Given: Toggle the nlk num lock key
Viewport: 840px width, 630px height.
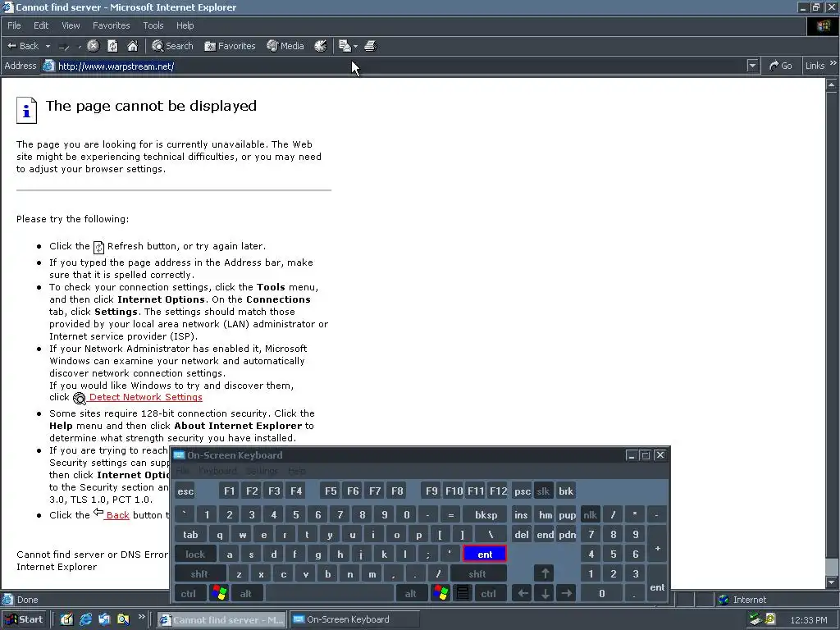Looking at the screenshot, I should click(x=591, y=515).
